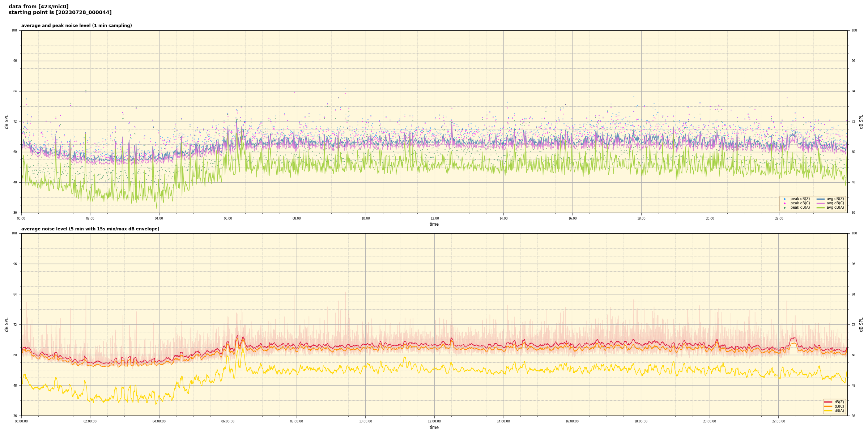Click the right 'dB SPL' label of bottom chart
The width and height of the screenshot is (868, 434).
point(861,324)
